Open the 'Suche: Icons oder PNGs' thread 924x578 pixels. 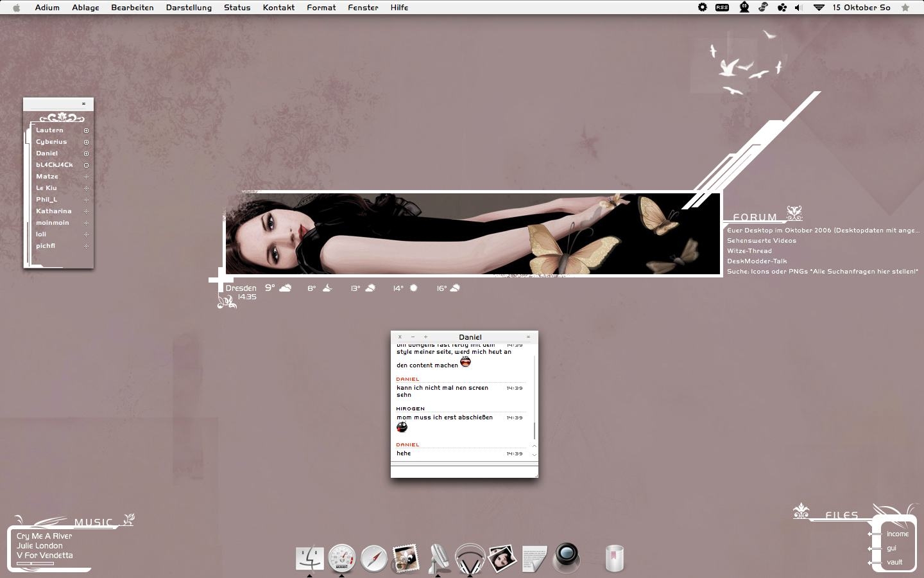click(823, 272)
